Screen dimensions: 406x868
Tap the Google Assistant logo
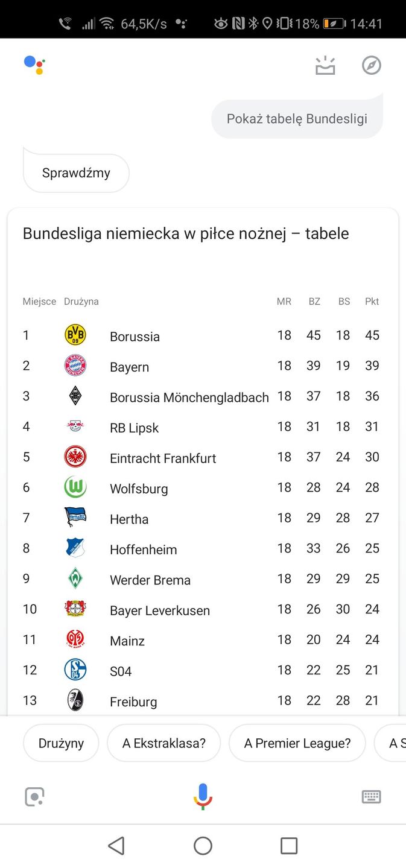pos(34,65)
